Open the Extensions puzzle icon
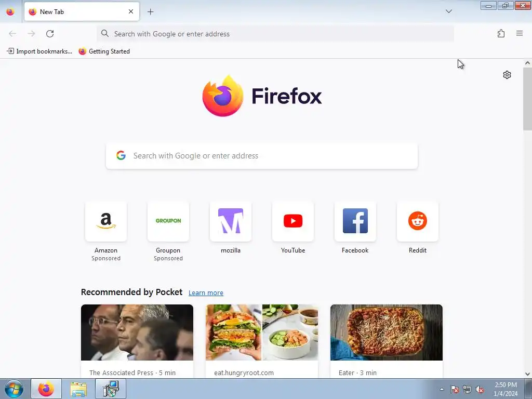The height and width of the screenshot is (399, 532). [x=501, y=34]
